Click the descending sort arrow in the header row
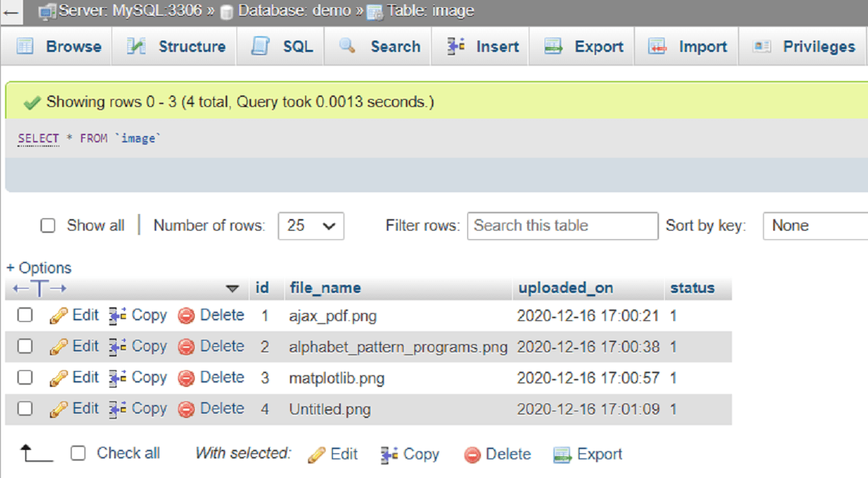 [x=234, y=287]
